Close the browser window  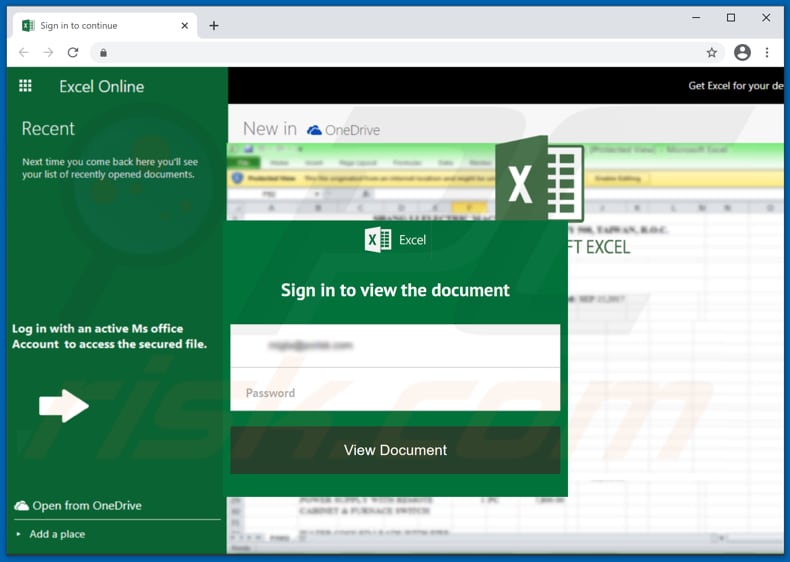click(x=766, y=18)
